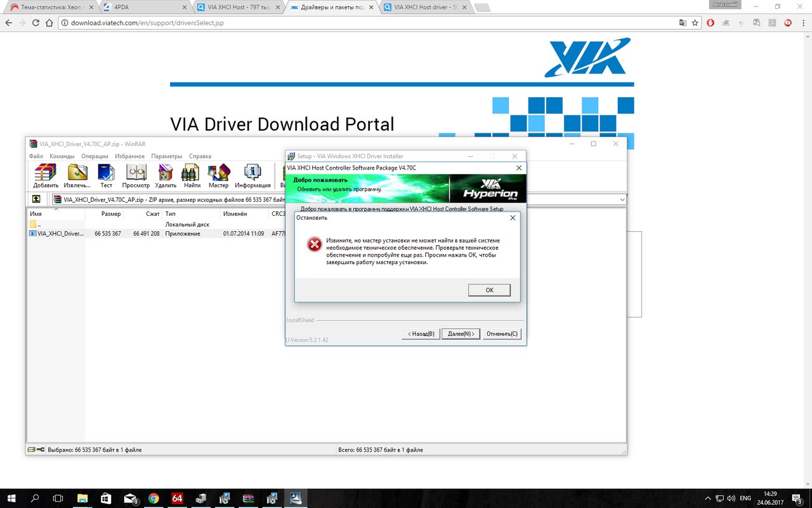Switch the ENG input language in tray
This screenshot has width=812, height=508.
[746, 498]
